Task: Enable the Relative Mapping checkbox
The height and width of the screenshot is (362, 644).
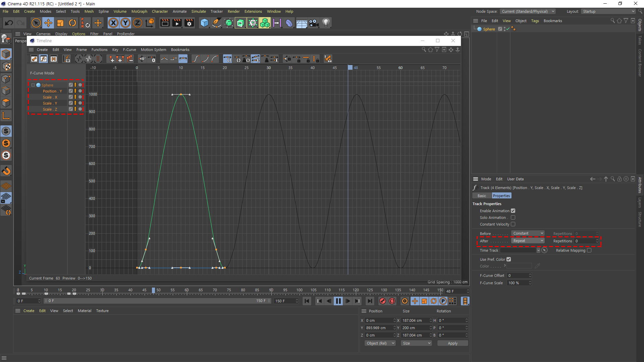Action: pos(589,250)
